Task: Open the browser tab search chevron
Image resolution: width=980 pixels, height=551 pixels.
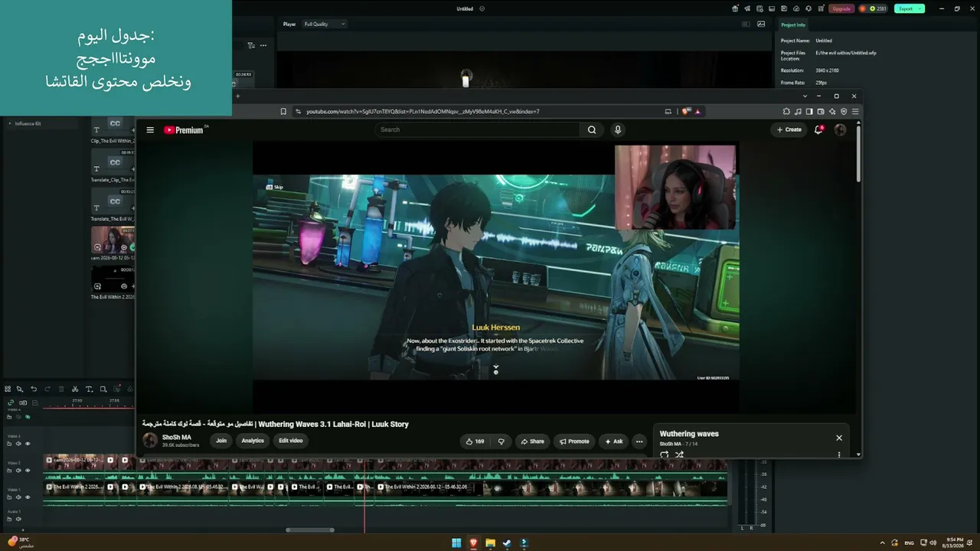Action: tap(805, 96)
